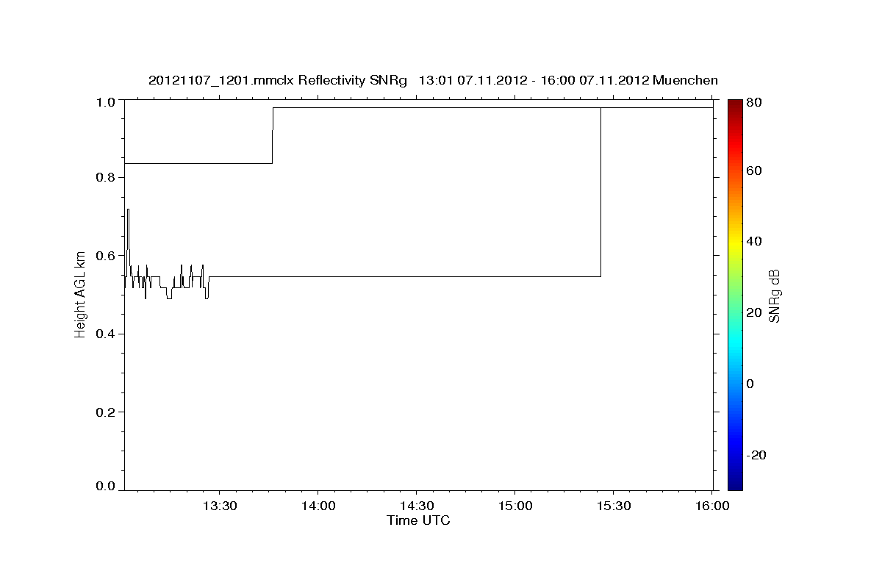Click the 13:30 time tick label
The width and height of the screenshot is (882, 588).
click(219, 506)
